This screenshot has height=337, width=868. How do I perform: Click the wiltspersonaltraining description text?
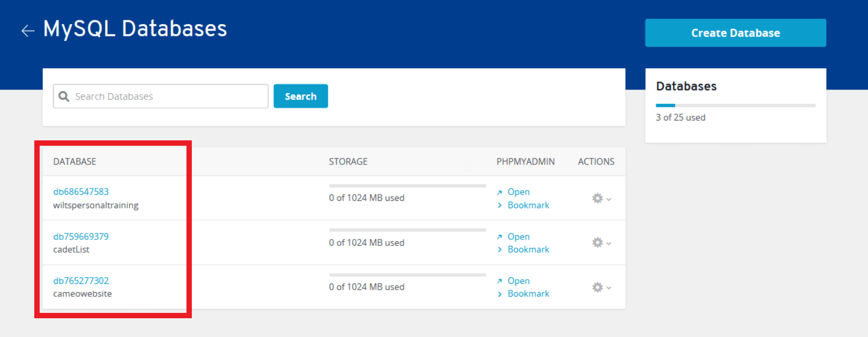point(96,205)
